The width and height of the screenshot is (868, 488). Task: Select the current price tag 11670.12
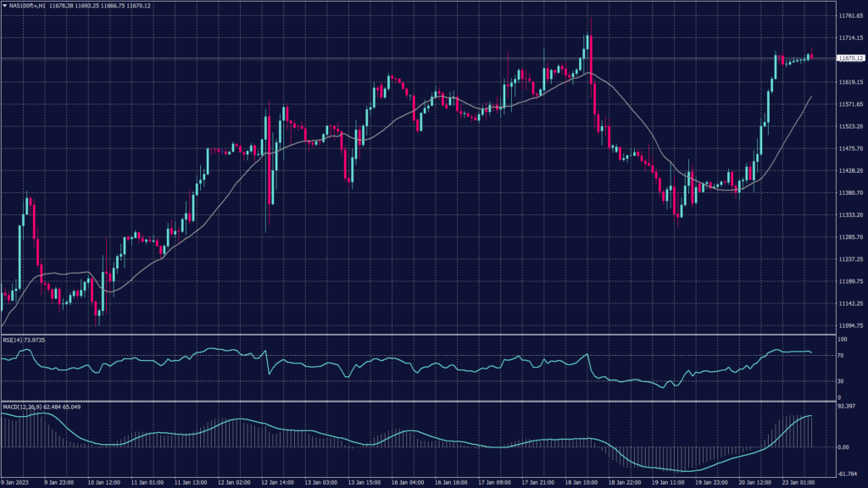tap(849, 58)
